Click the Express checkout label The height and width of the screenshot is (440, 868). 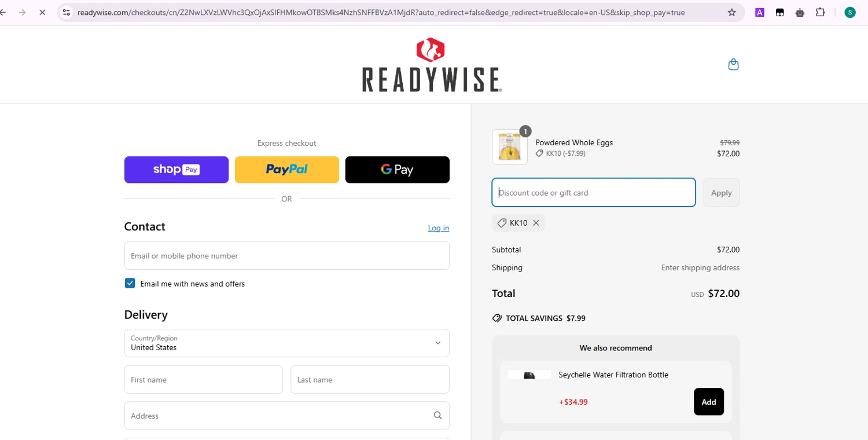(x=286, y=143)
